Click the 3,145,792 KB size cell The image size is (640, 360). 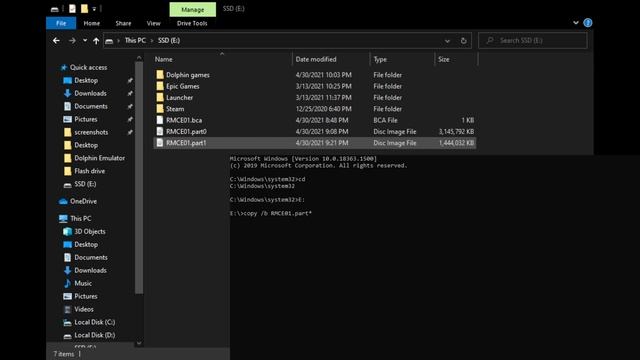click(x=456, y=131)
